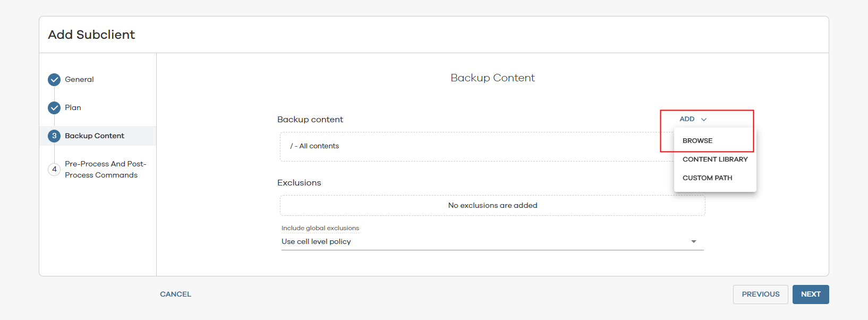
Task: Proceed with the NEXT button
Action: coord(811,294)
